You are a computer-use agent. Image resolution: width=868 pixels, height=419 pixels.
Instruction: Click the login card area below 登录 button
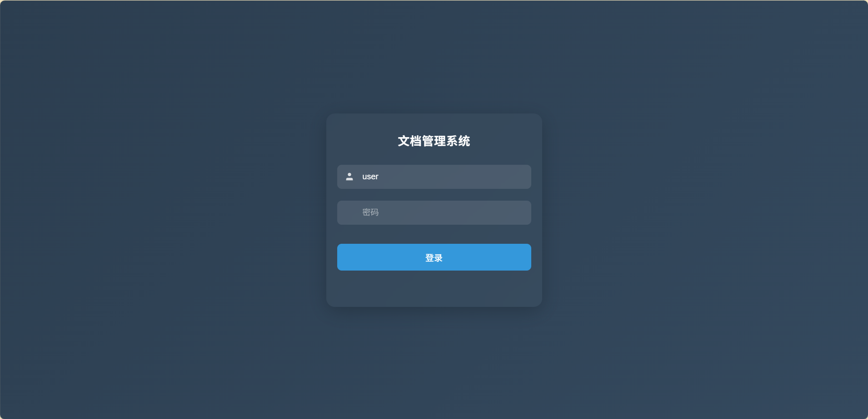point(434,288)
